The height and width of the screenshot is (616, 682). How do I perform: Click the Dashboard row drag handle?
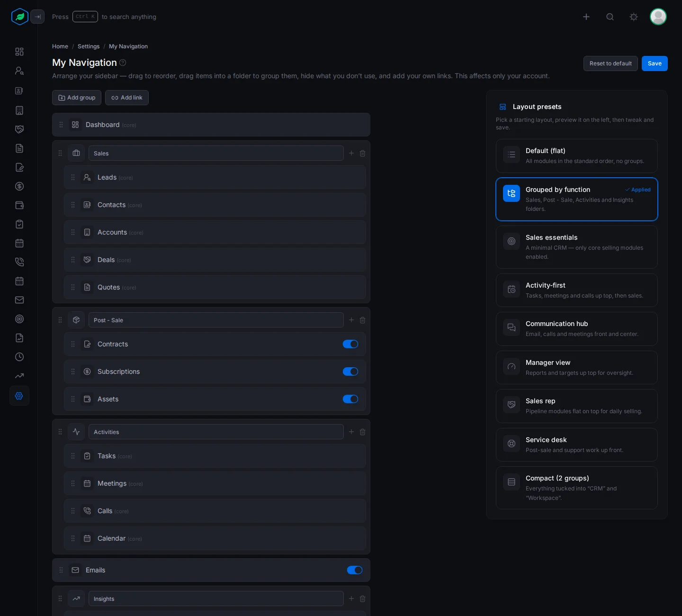click(61, 125)
